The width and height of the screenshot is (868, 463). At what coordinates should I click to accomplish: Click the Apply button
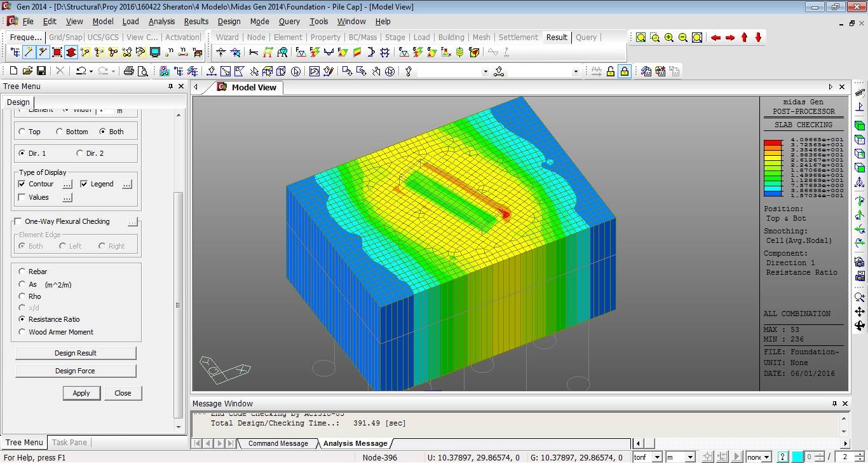click(81, 393)
